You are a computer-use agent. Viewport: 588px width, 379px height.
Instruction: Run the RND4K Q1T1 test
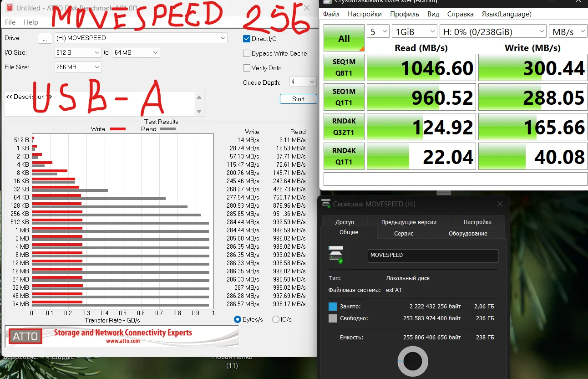click(x=344, y=156)
